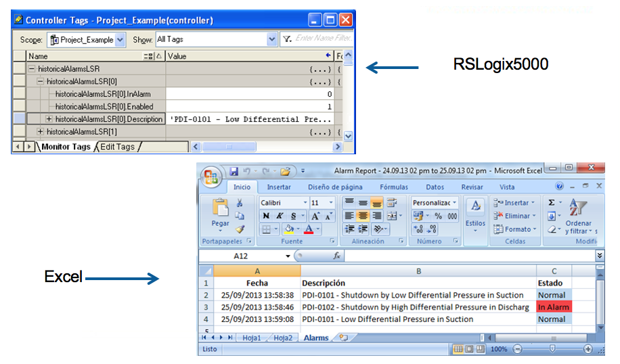Apply accounting number format icon

tap(418, 216)
